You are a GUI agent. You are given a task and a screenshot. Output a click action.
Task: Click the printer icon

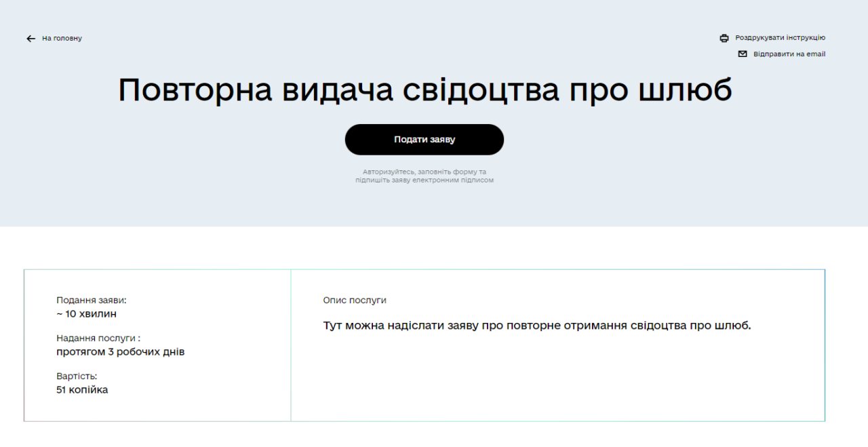724,38
